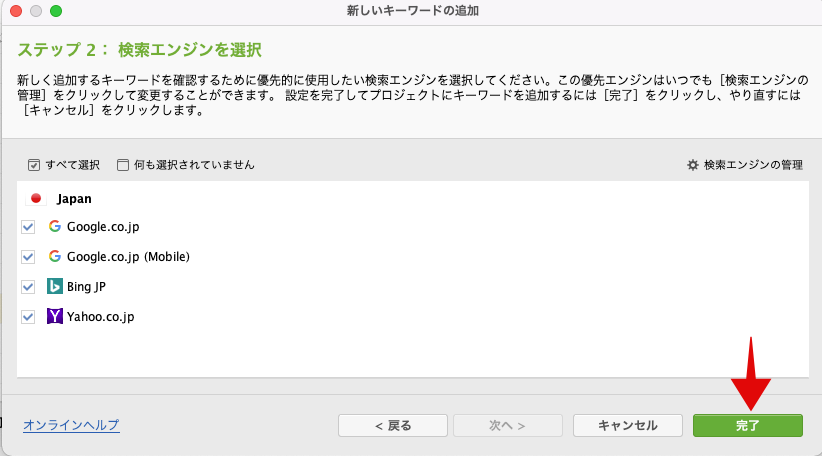
Task: Open 検索エンジンの管理 settings
Action: 745,165
